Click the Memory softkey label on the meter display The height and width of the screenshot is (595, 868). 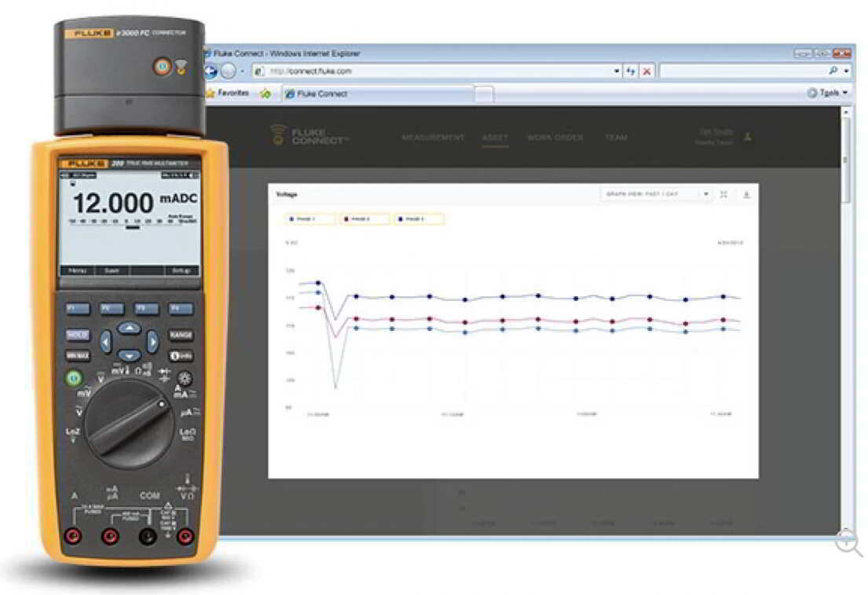click(78, 271)
